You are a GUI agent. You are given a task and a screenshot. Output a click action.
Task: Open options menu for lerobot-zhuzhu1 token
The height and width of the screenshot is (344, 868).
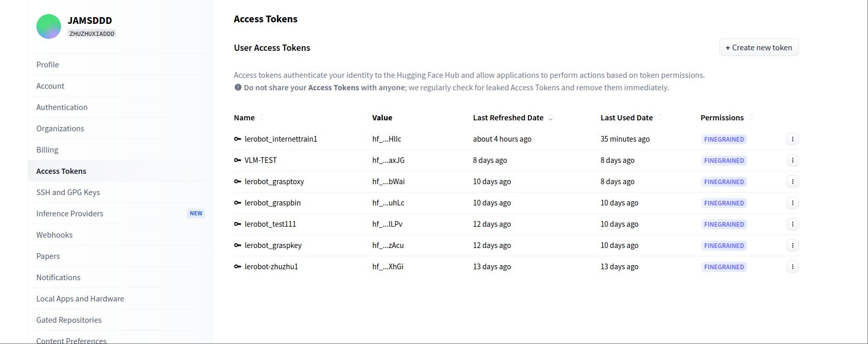tap(792, 267)
